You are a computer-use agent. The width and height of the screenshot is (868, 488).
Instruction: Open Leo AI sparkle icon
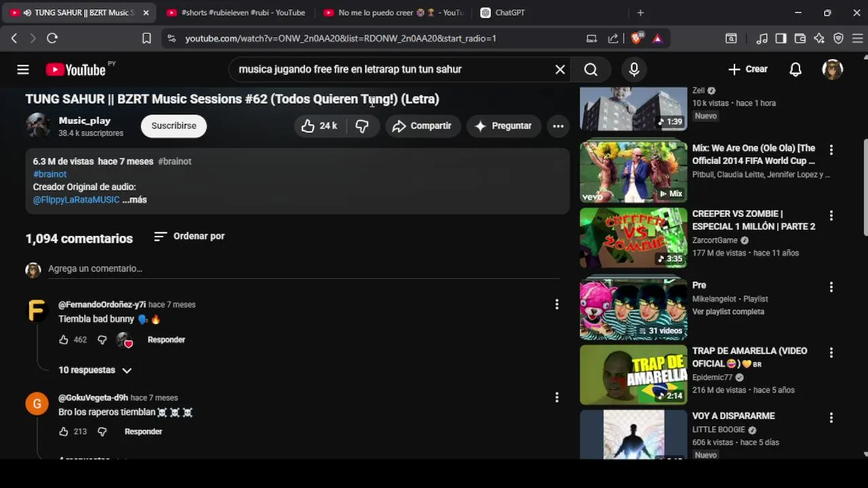tap(819, 39)
